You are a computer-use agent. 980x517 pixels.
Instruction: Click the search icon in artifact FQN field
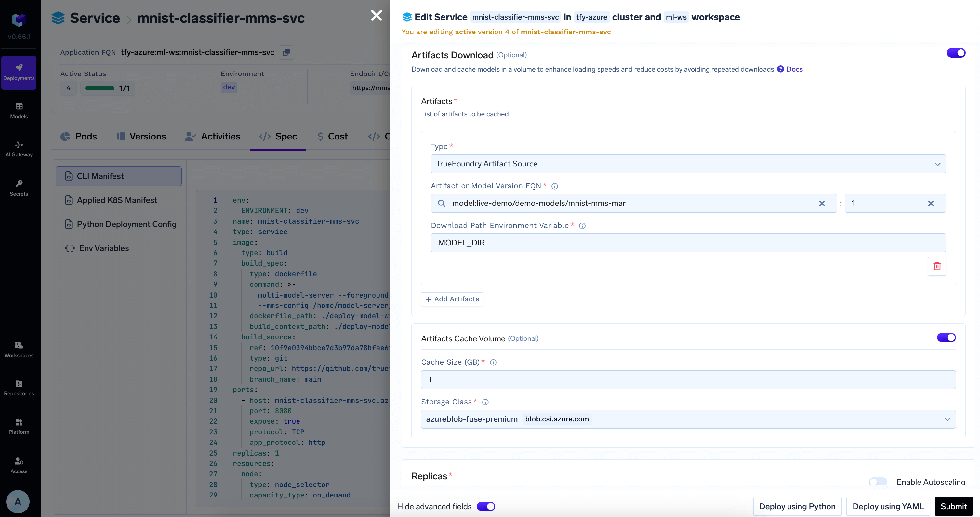(441, 204)
